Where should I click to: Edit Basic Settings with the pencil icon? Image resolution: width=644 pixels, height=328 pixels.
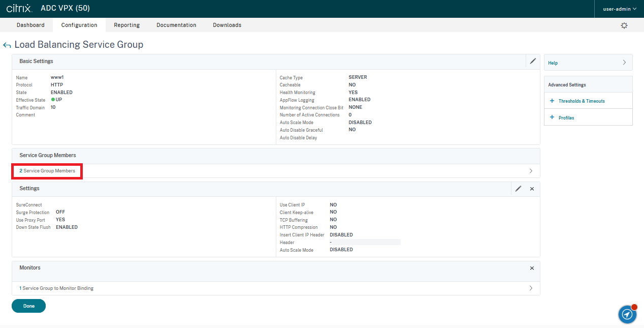click(533, 61)
